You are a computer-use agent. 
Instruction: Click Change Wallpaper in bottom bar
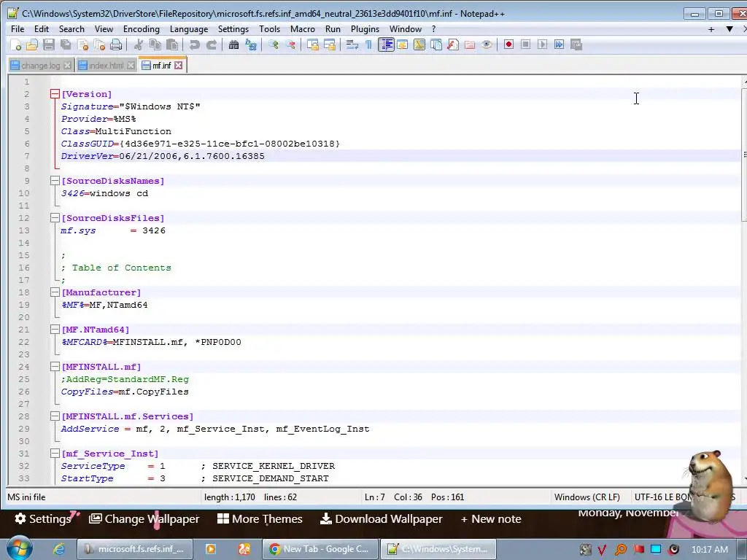coord(144,518)
